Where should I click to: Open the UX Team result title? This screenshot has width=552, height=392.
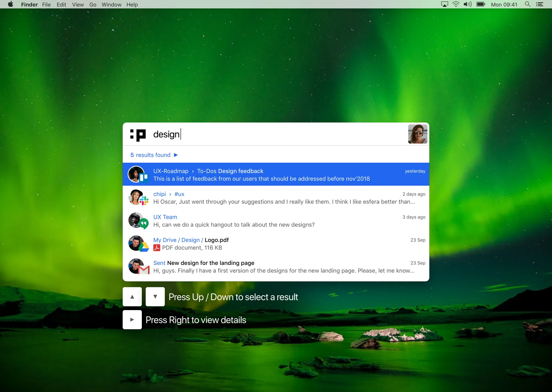point(165,217)
